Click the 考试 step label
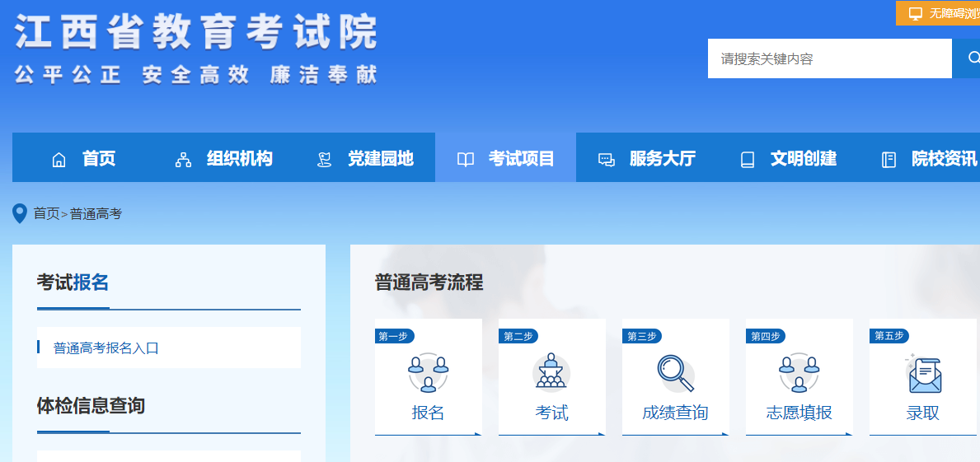The width and height of the screenshot is (980, 462). point(552,413)
